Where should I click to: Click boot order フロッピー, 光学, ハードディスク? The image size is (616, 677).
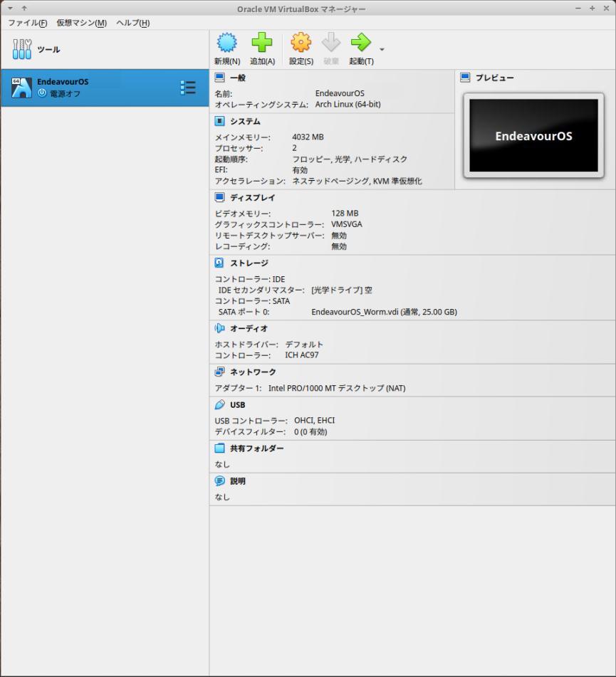click(x=350, y=159)
